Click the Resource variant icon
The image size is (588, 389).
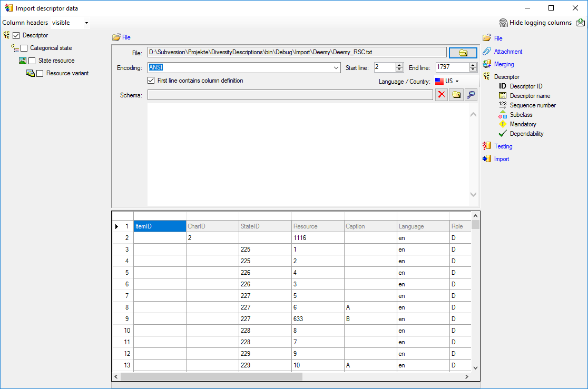[x=31, y=74]
